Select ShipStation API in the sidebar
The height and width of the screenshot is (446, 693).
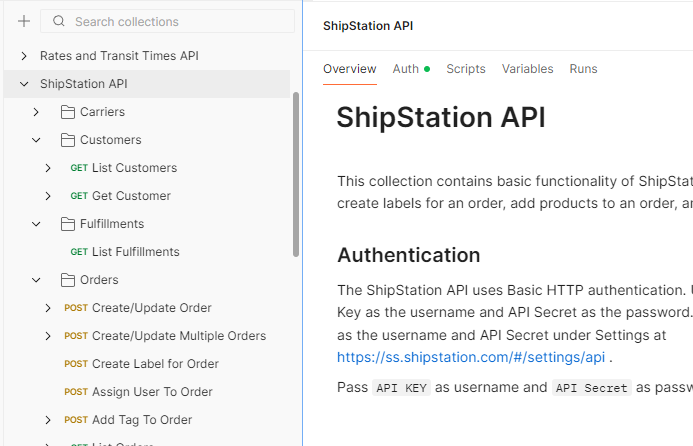click(84, 84)
